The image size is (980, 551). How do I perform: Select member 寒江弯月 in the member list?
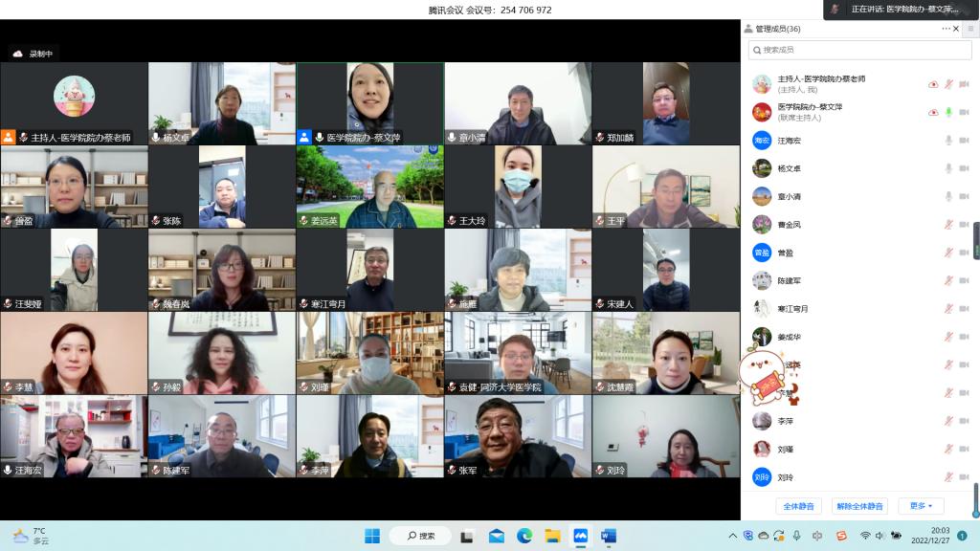(792, 309)
